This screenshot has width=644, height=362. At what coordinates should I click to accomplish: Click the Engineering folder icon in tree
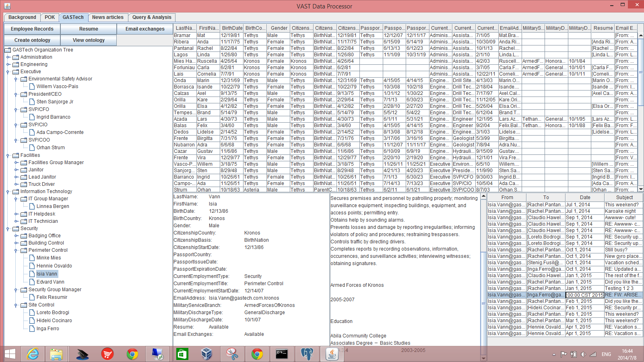tap(16, 64)
